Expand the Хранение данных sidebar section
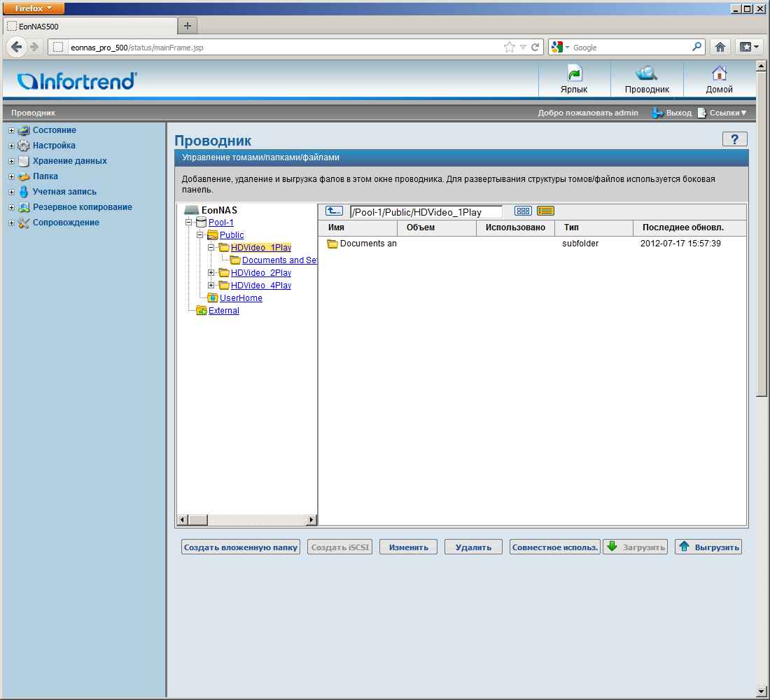This screenshot has width=770, height=700. pos(11,161)
